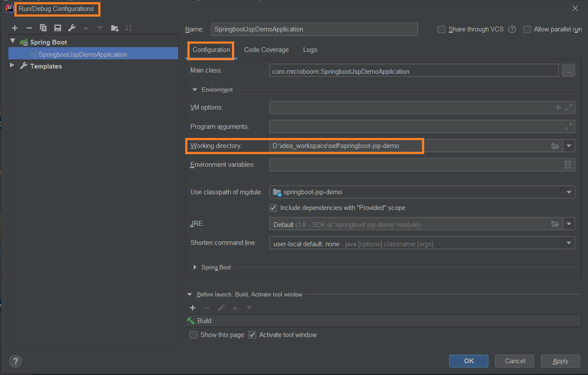The image size is (588, 375).
Task: Click the Cancel button
Action: [x=515, y=361]
